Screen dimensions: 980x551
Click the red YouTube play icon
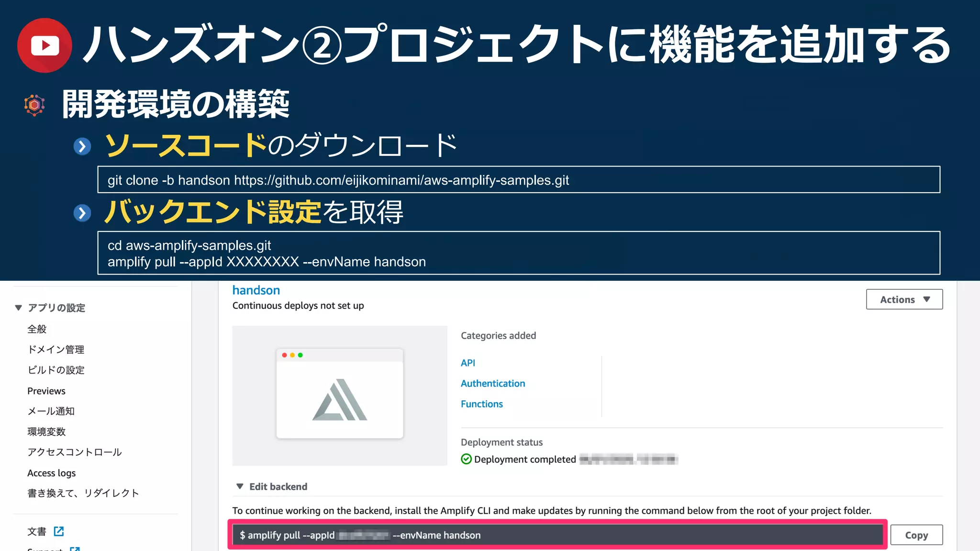click(45, 45)
